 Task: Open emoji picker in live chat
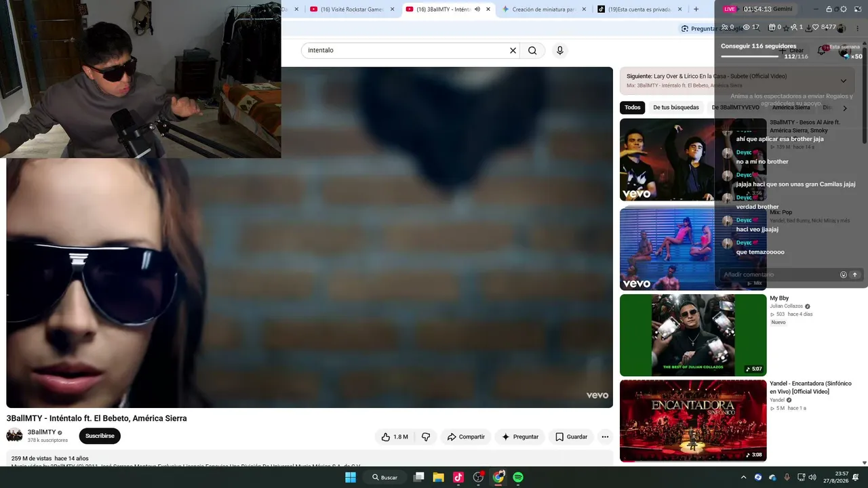(x=844, y=274)
